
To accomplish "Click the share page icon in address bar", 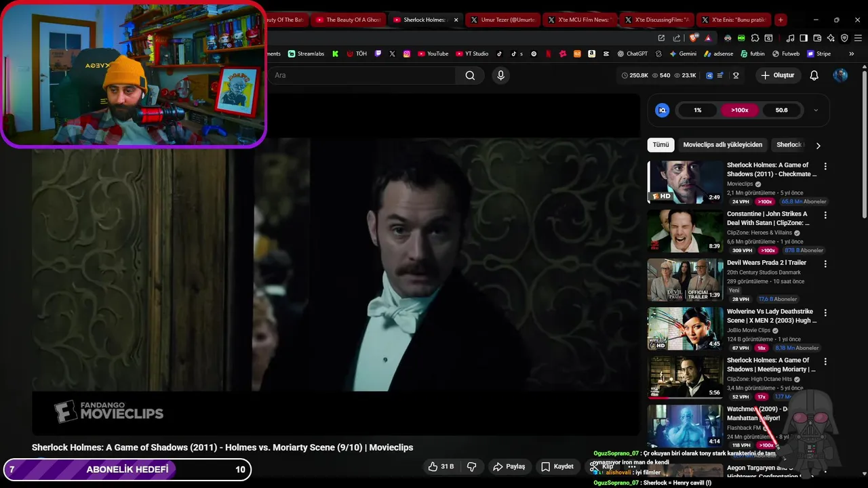I will 676,38.
